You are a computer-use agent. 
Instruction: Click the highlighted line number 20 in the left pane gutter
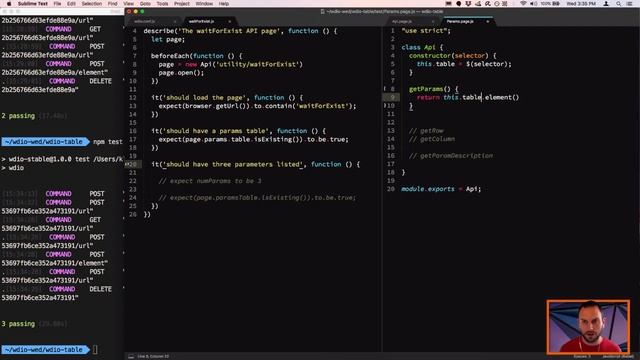click(x=133, y=164)
